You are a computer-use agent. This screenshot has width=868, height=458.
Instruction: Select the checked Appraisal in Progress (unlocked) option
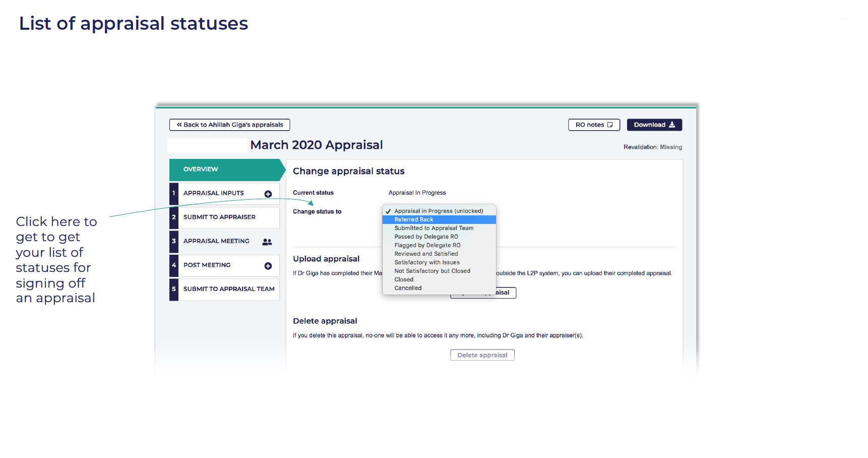pos(438,211)
